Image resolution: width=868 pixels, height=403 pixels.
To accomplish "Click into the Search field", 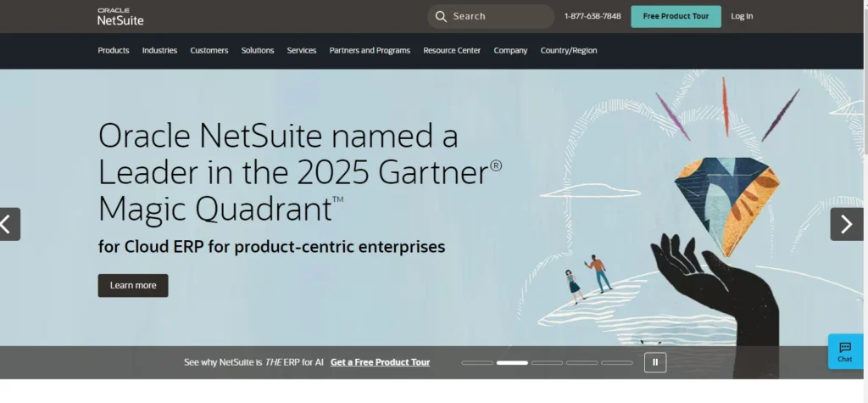I will tap(491, 17).
